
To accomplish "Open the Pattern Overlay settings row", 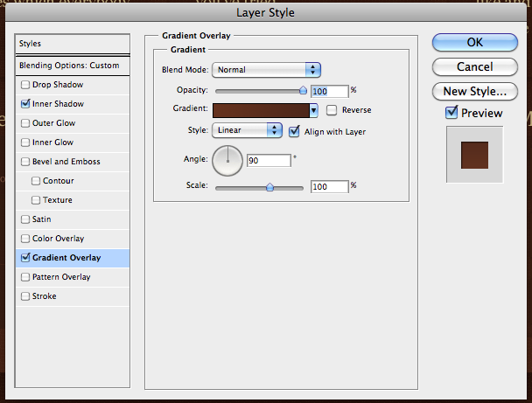I will click(73, 277).
